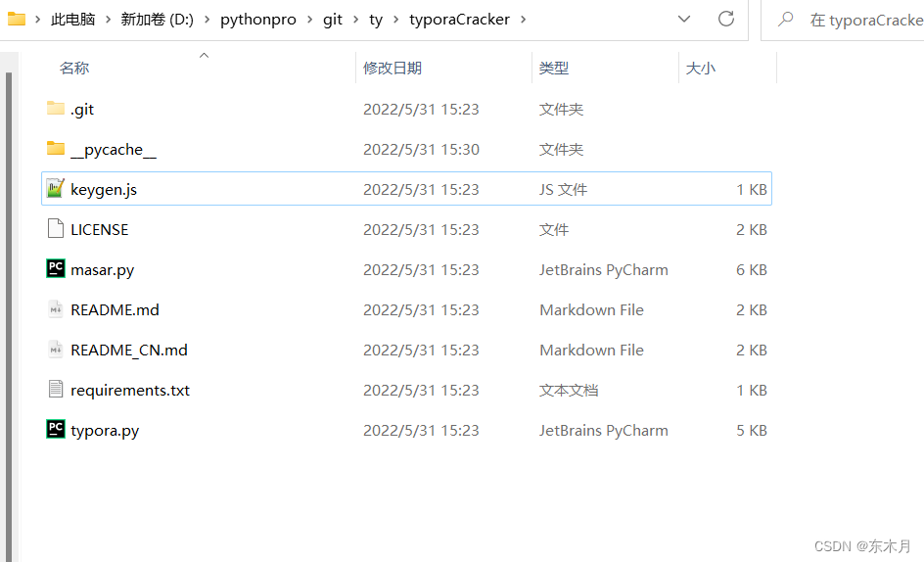Screen dimensions: 924x562
Task: Click the Markdown icon beside README.md
Action: click(56, 309)
